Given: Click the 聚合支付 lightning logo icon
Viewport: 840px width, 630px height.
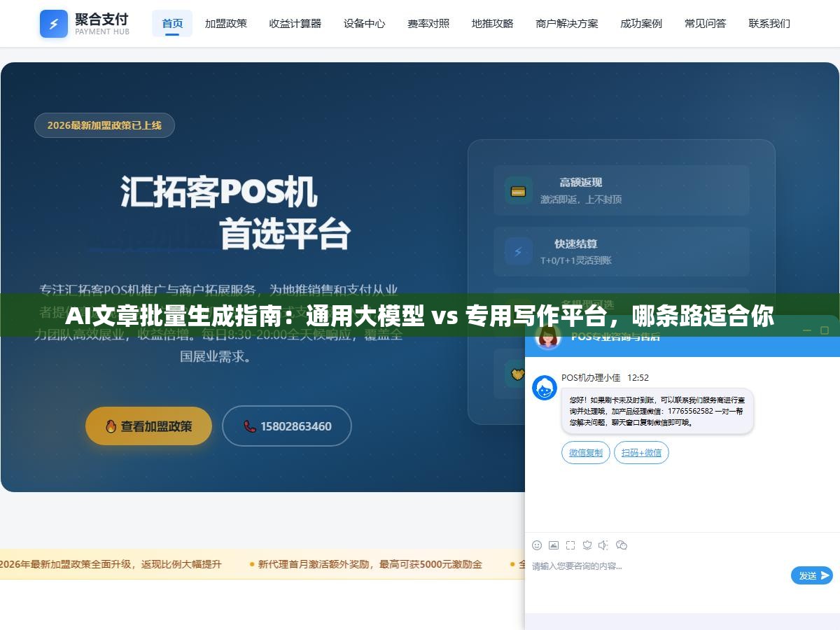Looking at the screenshot, I should pos(54,24).
